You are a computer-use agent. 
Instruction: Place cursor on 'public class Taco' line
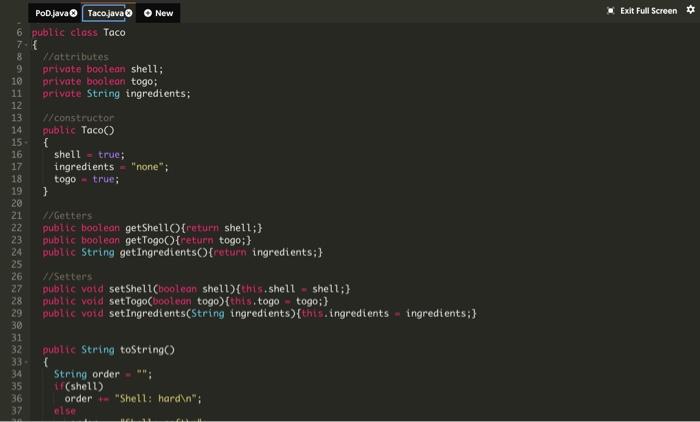(79, 33)
